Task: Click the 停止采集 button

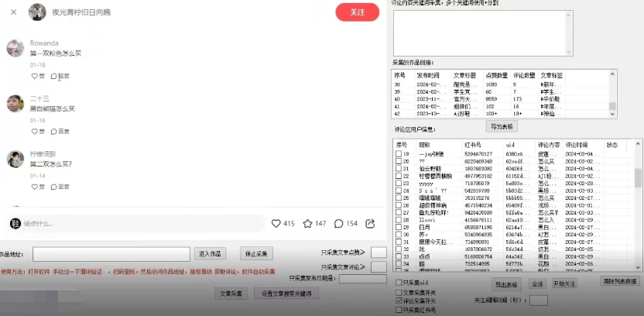Action: point(257,254)
